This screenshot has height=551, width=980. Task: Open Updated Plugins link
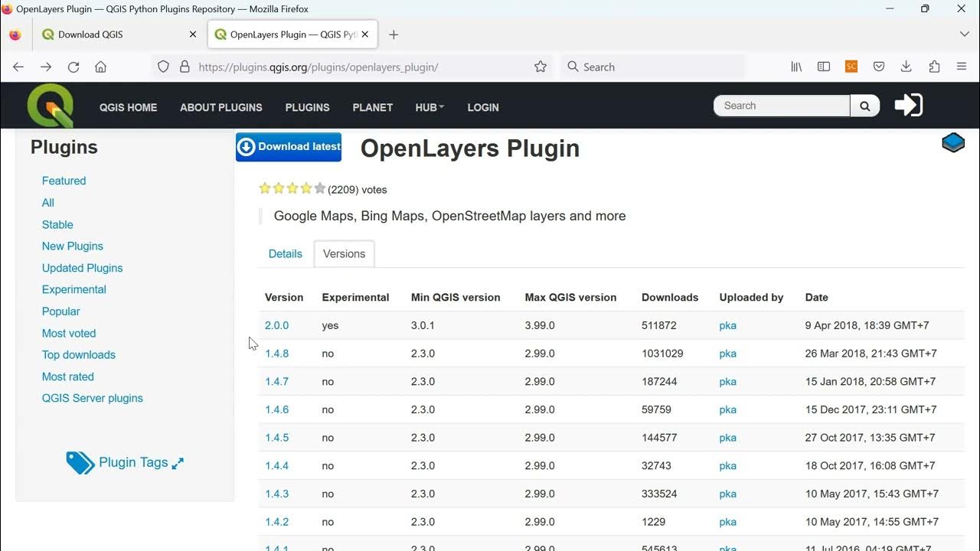coord(82,269)
